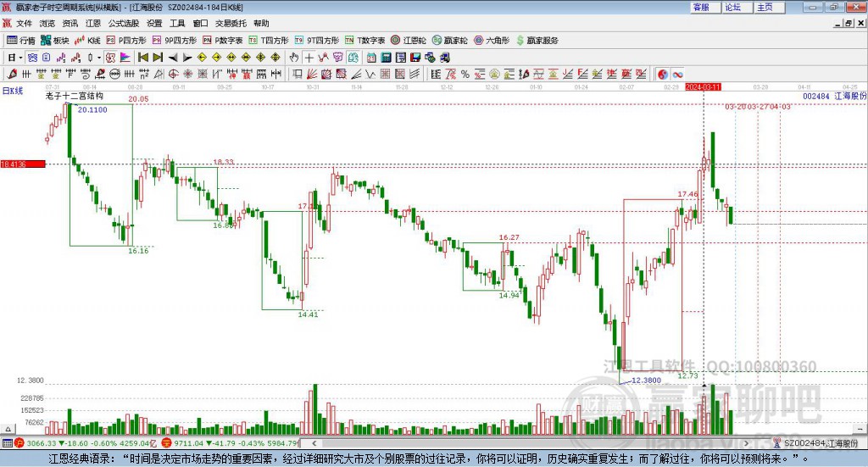Viewport: 868px width, 467px height.
Task: Expand the 日 period dropdown
Action: pyautogui.click(x=20, y=58)
